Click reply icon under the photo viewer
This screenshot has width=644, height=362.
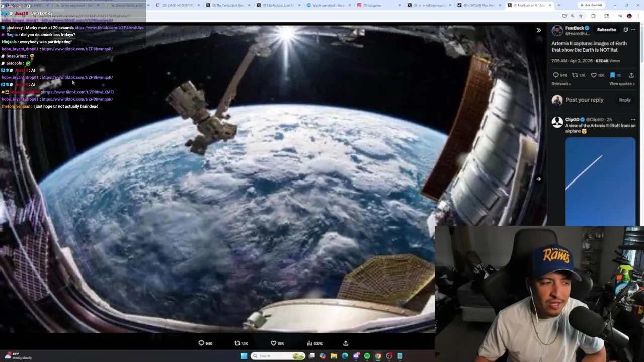[201, 343]
